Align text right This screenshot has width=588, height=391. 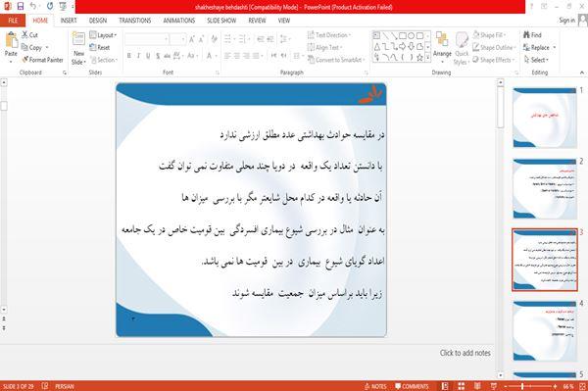pos(246,56)
